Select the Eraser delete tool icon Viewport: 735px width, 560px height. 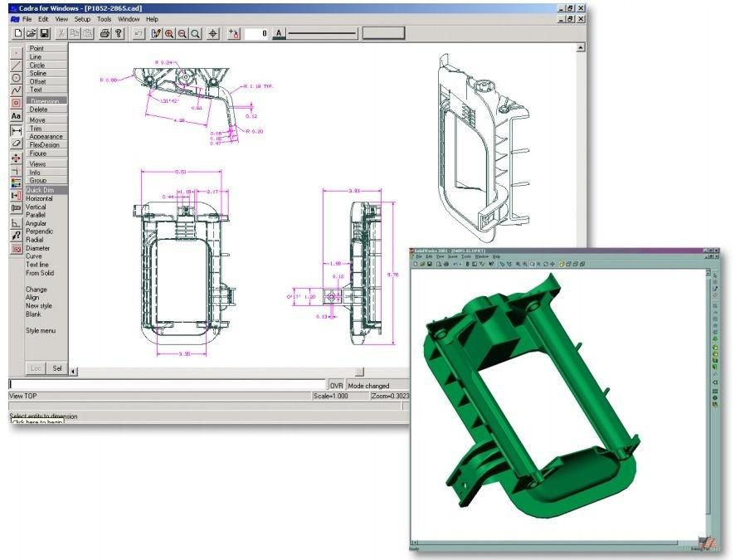pos(16,144)
